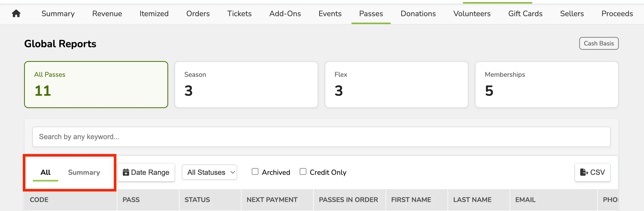Go to the Gift Cards tab
The image size is (644, 211).
tap(525, 14)
